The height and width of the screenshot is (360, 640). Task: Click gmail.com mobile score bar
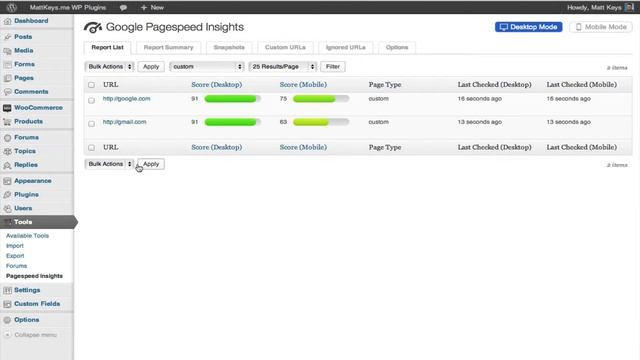tap(321, 122)
